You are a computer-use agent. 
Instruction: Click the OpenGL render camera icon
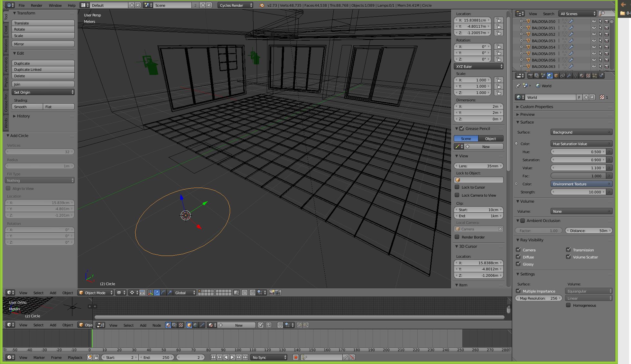tap(272, 293)
